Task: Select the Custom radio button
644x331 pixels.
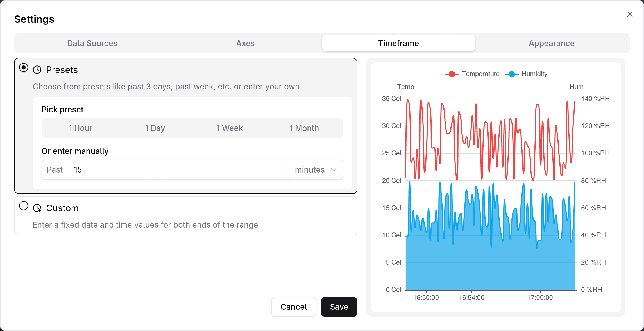Action: click(x=24, y=206)
